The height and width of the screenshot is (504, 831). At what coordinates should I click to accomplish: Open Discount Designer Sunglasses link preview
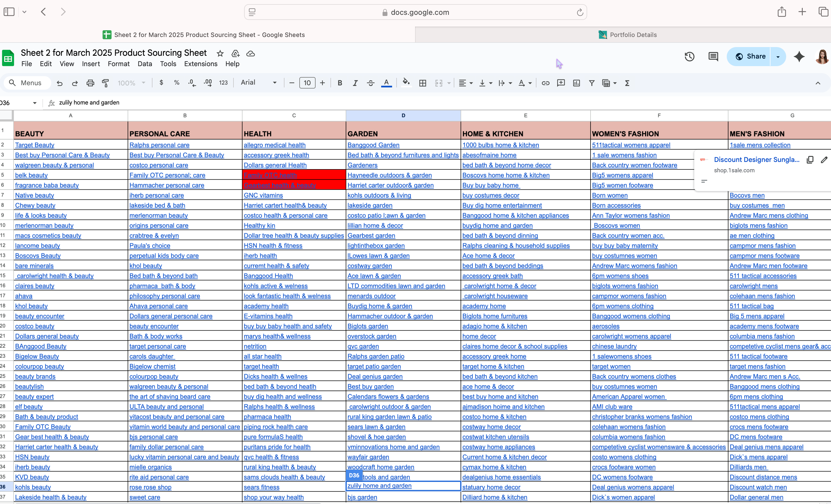(x=756, y=159)
